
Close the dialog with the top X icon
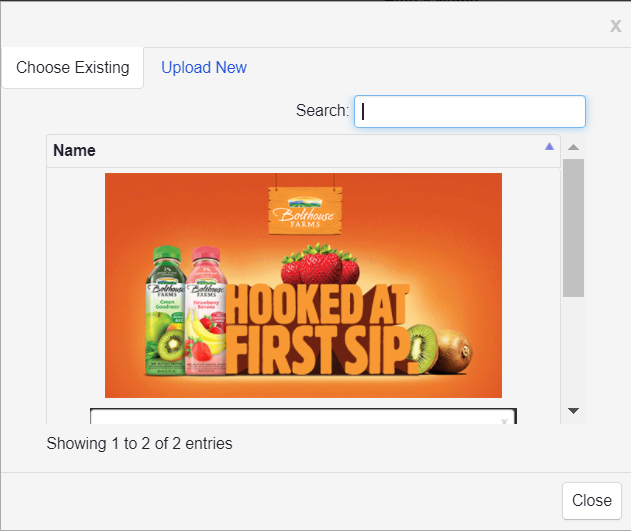pyautogui.click(x=615, y=26)
